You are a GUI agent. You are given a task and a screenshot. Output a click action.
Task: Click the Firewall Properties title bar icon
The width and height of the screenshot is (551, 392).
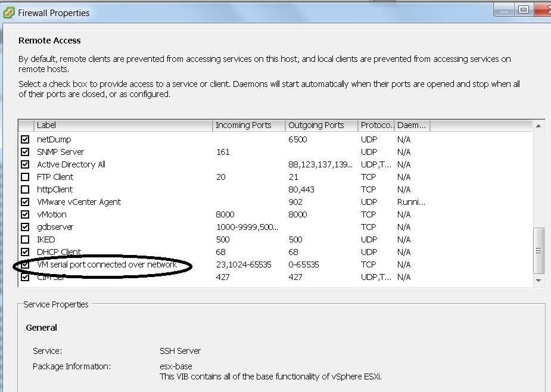[x=8, y=12]
